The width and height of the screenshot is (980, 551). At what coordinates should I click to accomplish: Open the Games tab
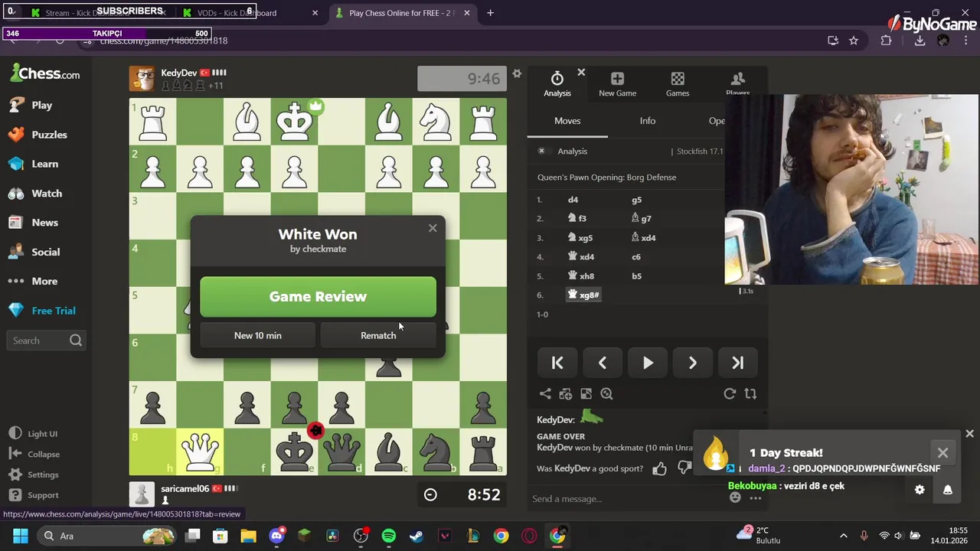coord(678,84)
